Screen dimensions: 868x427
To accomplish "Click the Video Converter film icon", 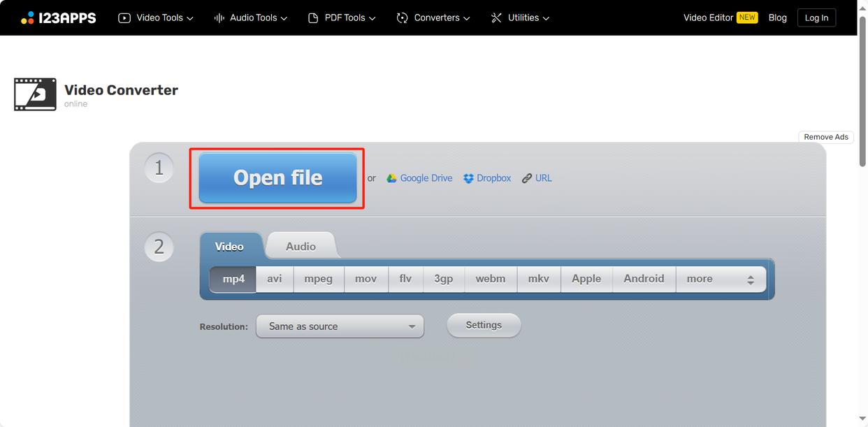I will (x=35, y=94).
